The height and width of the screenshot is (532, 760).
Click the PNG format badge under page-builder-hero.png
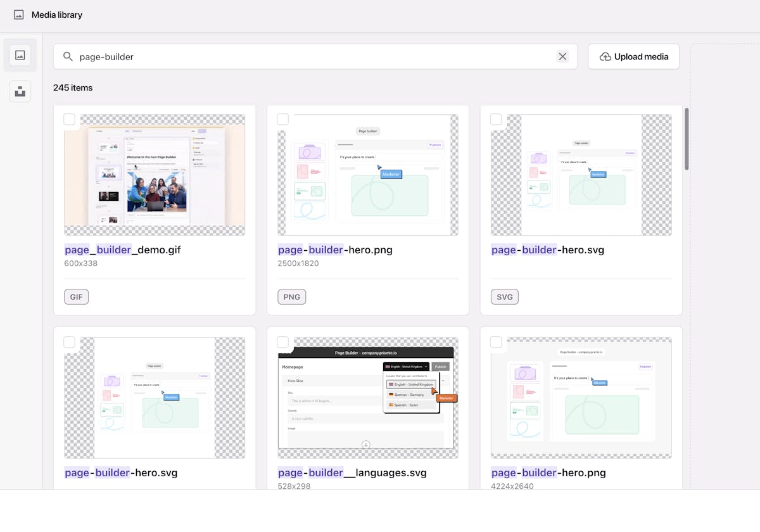point(291,296)
